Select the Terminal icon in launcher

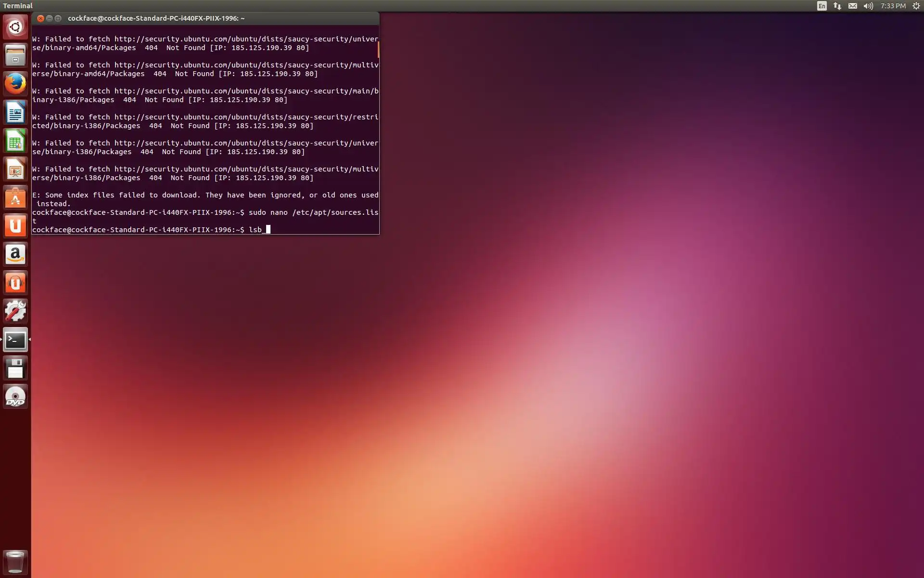click(x=15, y=340)
